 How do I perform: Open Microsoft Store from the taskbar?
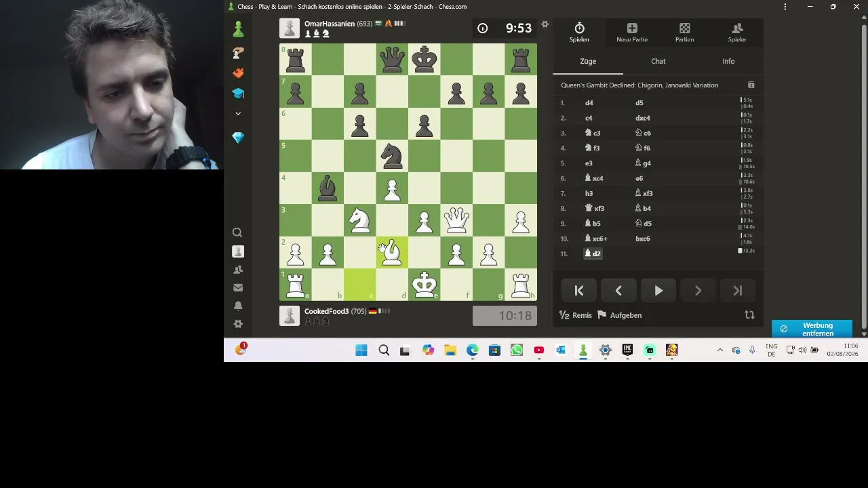(494, 350)
